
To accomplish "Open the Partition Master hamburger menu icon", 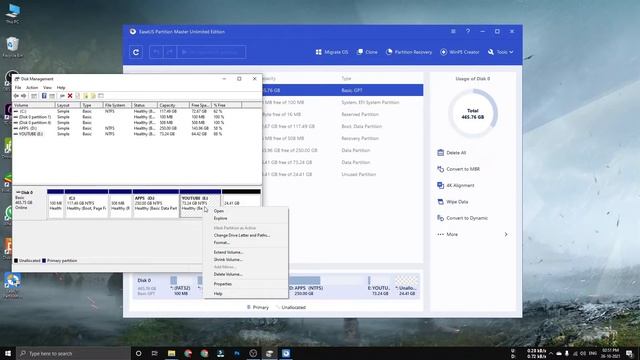I will coord(453,31).
